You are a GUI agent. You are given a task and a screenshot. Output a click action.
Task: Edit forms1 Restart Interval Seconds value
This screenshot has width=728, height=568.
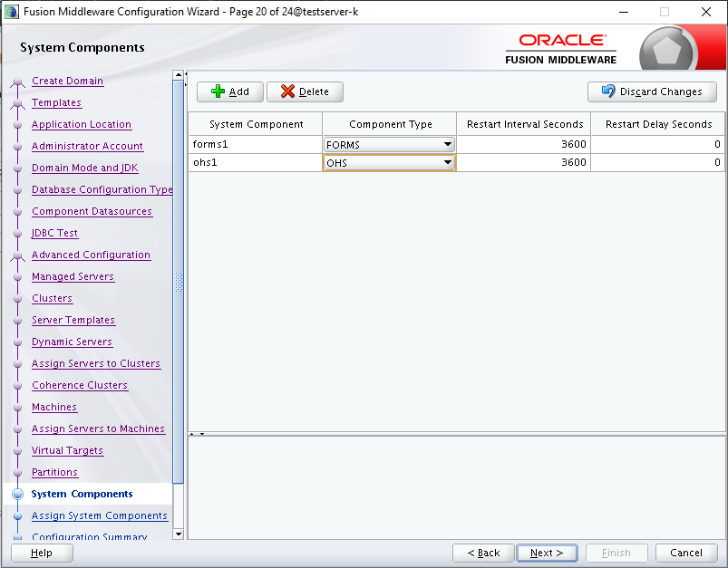(524, 144)
